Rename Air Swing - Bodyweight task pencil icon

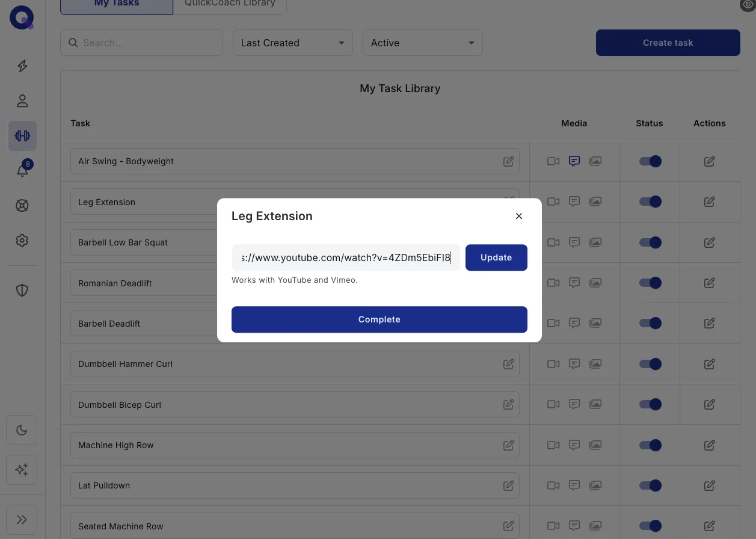509,161
